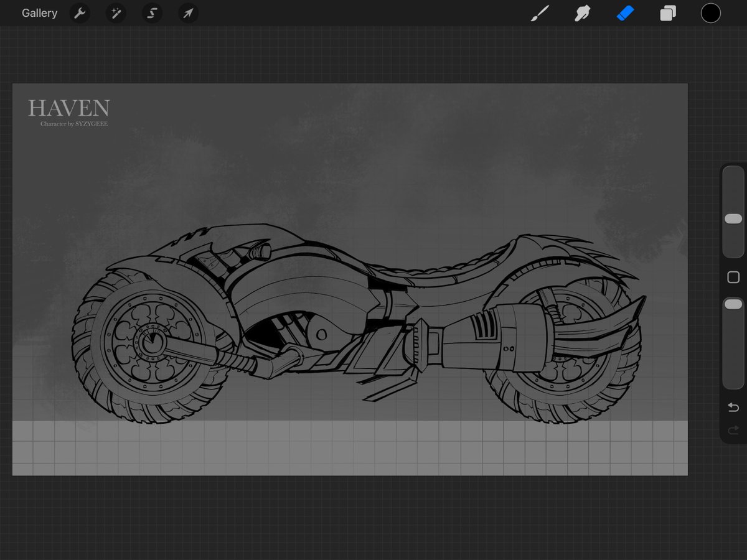Click the motorcycle drawing canvas

pyautogui.click(x=350, y=279)
